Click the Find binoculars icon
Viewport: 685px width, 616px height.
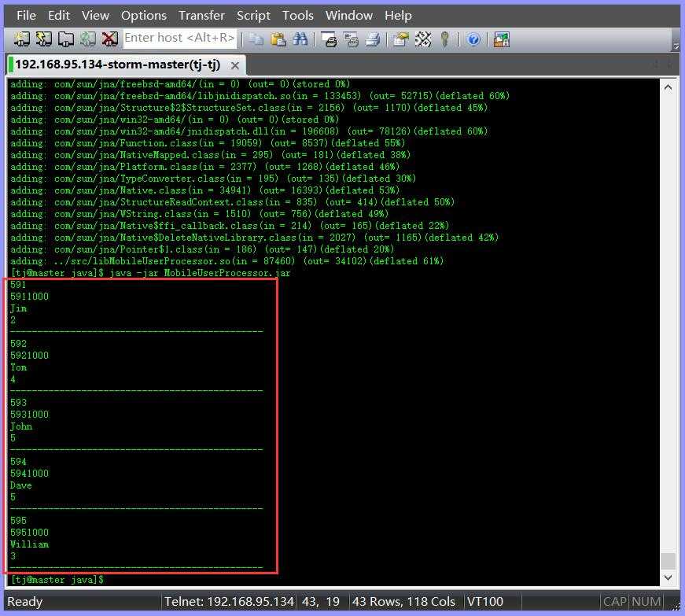click(x=300, y=39)
